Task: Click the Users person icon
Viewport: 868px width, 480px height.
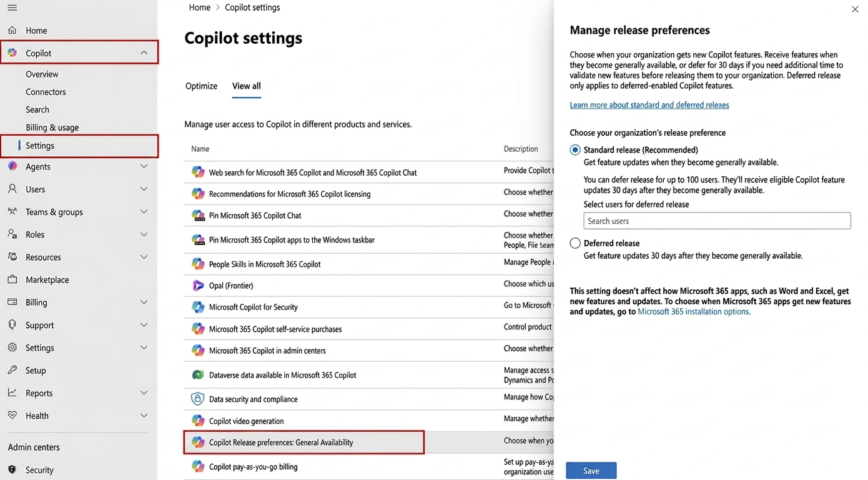Action: 12,189
